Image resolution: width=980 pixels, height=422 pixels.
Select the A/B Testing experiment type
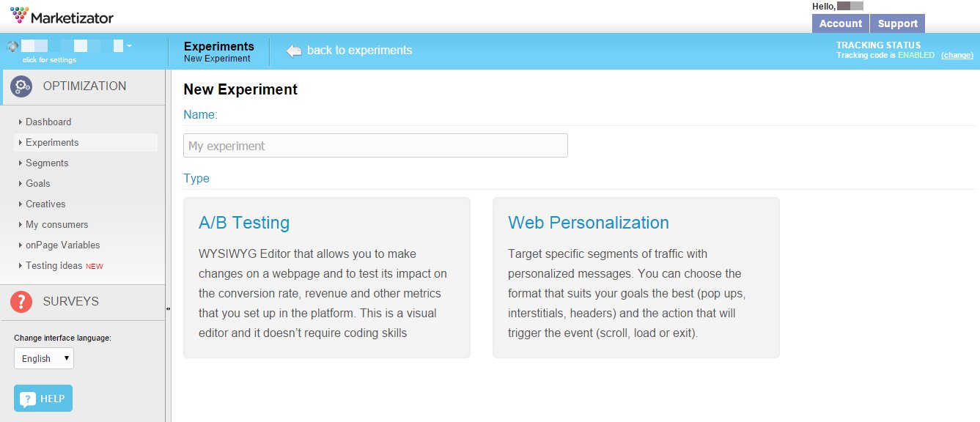326,277
